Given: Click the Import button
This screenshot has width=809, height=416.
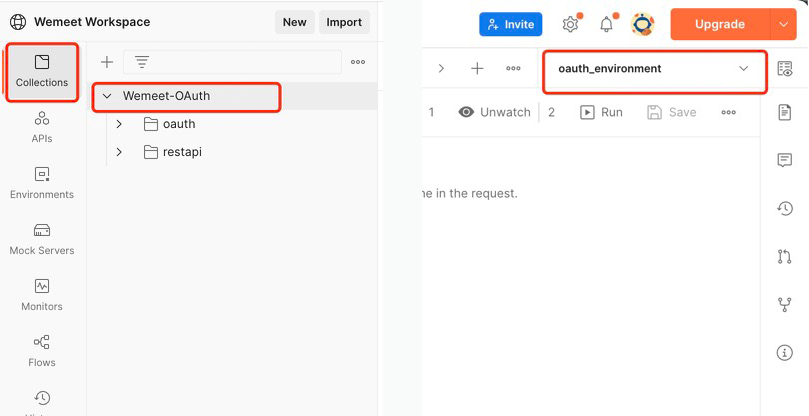Looking at the screenshot, I should (x=344, y=22).
